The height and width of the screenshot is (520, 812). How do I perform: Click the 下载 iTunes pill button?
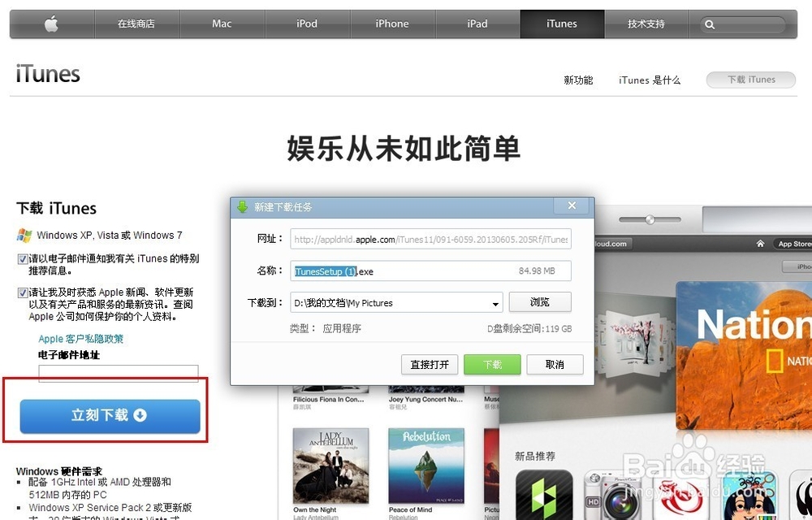(x=751, y=80)
